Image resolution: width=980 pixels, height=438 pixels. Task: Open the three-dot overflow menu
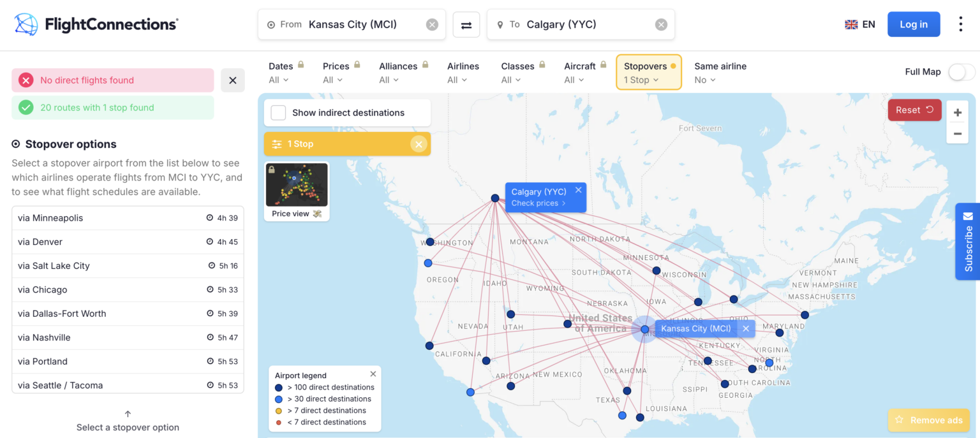click(x=960, y=24)
